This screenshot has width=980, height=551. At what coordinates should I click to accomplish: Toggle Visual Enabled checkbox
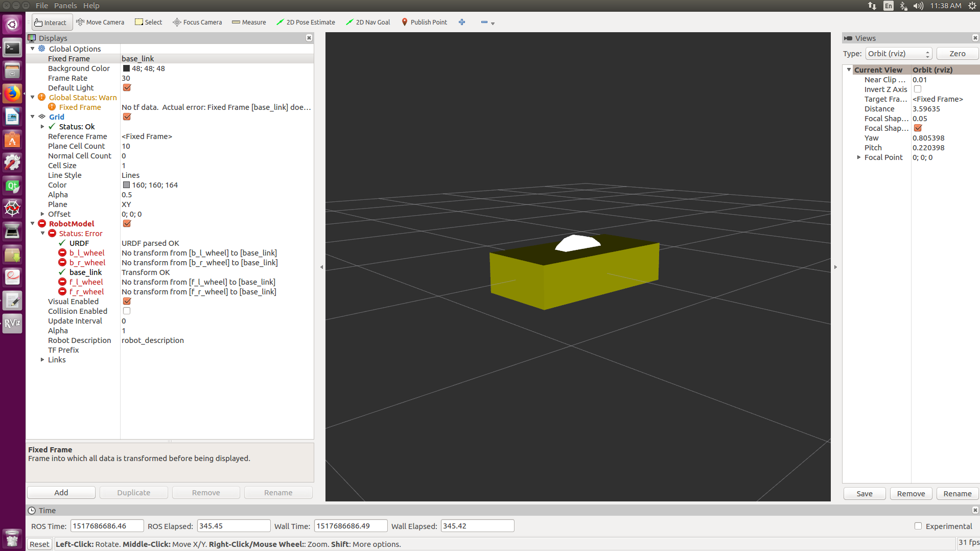coord(127,301)
